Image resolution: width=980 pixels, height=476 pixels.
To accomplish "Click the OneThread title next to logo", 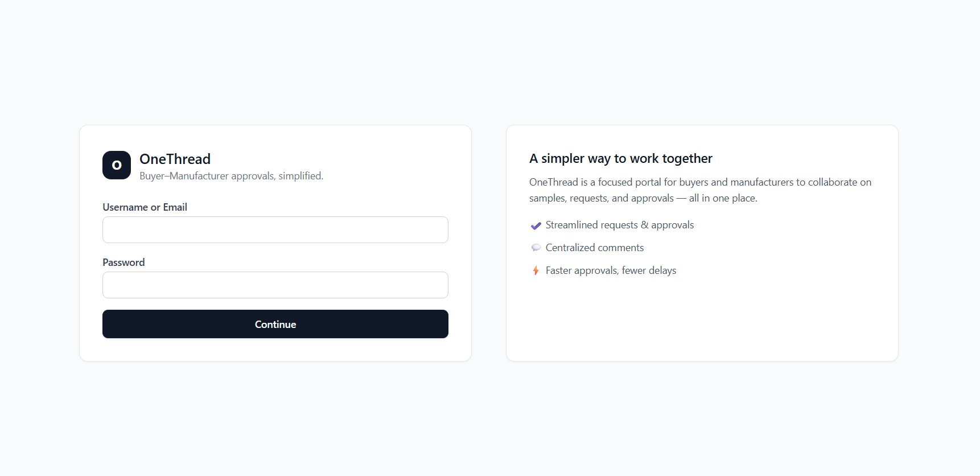I will (x=175, y=159).
